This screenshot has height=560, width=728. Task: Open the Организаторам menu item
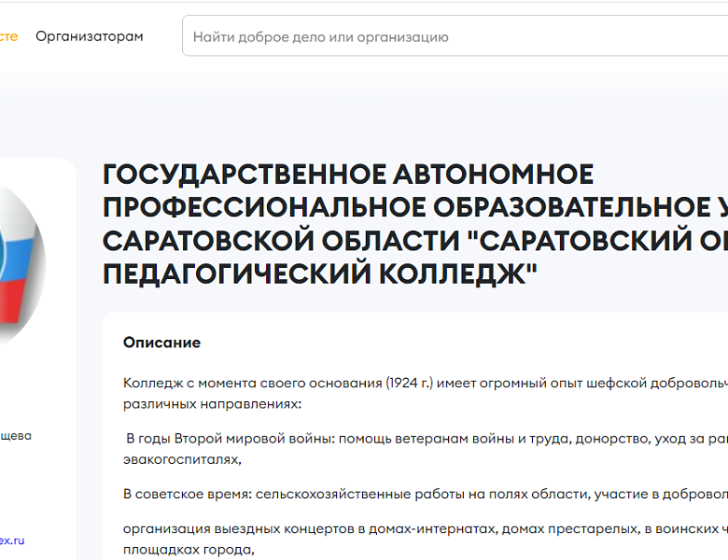[90, 36]
